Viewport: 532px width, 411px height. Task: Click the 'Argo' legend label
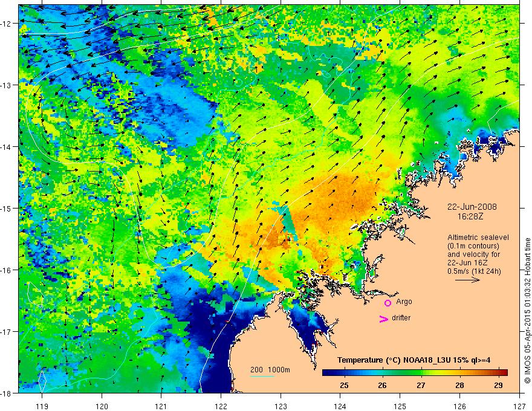(x=404, y=302)
